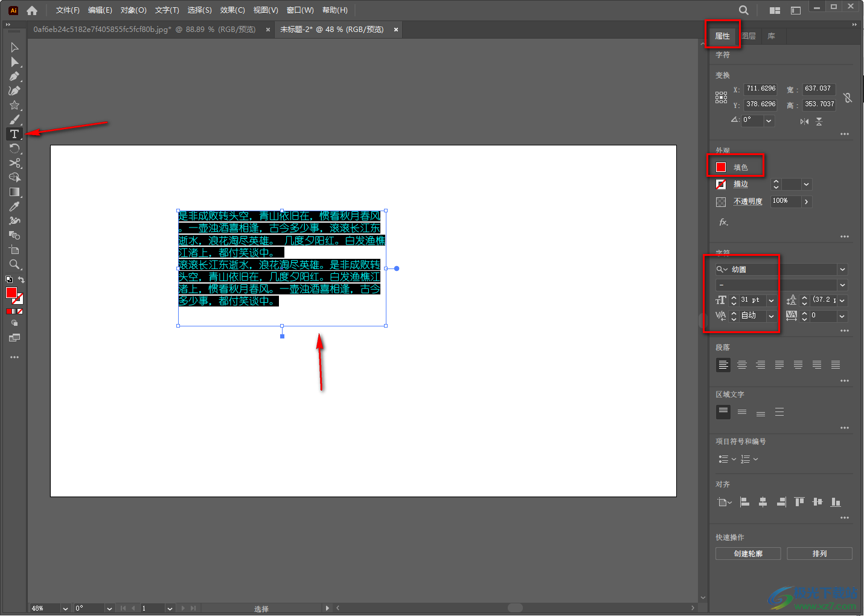Image resolution: width=864 pixels, height=616 pixels.
Task: Toggle the constrain width and height proportions link
Action: 848,98
